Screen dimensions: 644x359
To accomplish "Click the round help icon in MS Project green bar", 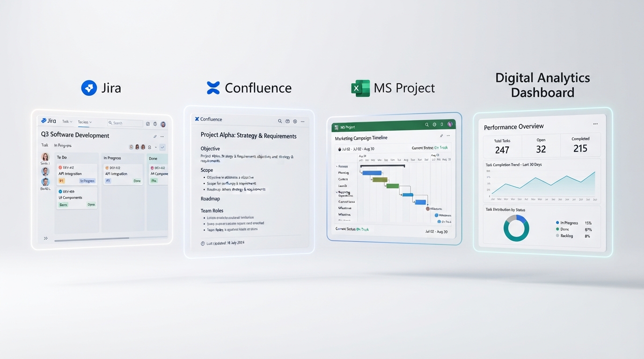I will click(434, 124).
